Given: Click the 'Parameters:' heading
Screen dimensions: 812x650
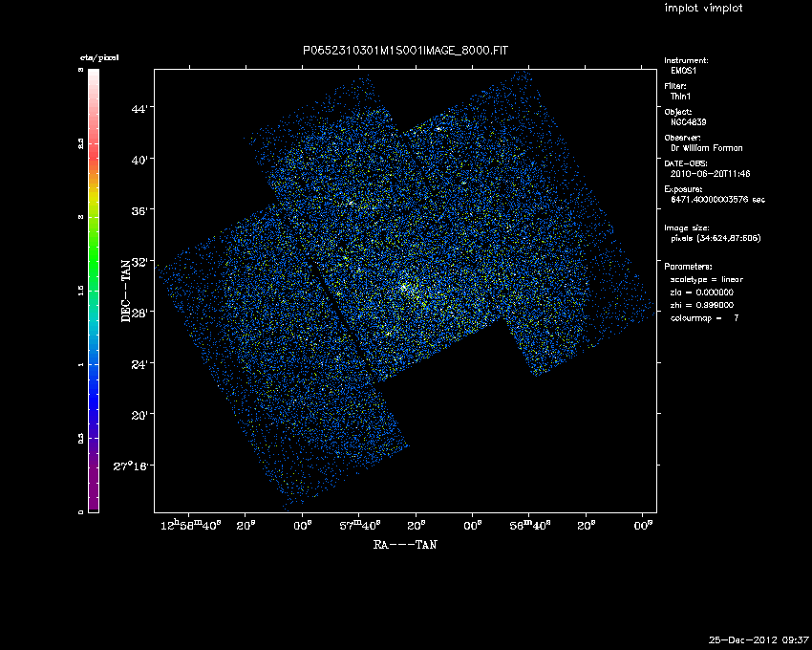Looking at the screenshot, I should click(x=688, y=267).
